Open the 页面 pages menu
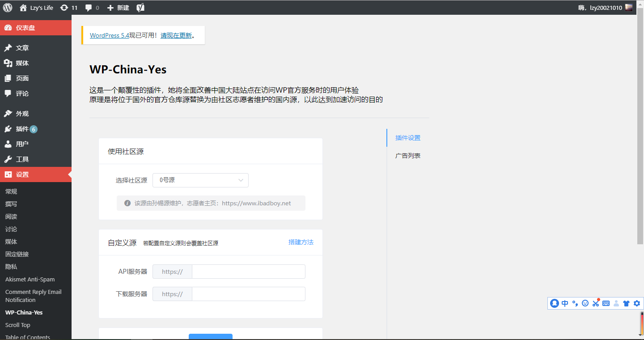Viewport: 644px width, 340px height. [x=36, y=78]
